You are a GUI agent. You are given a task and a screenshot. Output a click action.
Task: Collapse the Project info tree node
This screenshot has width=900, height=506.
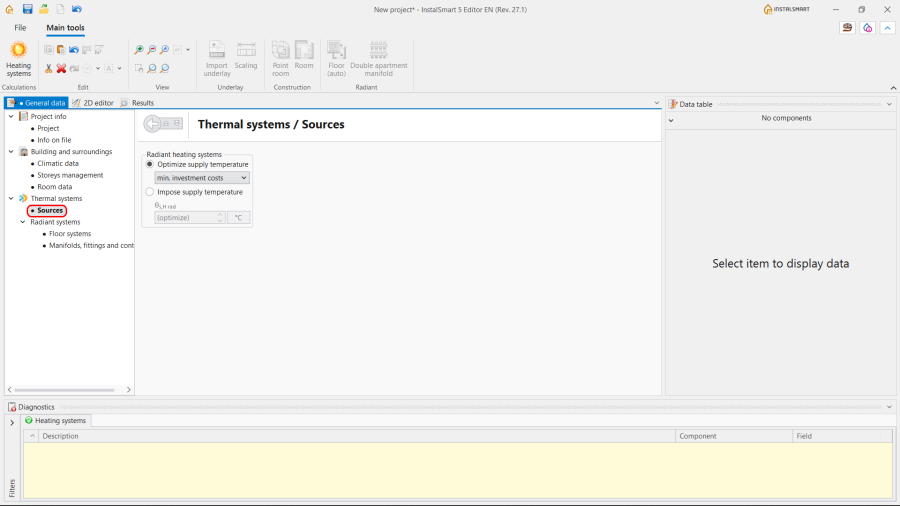tap(11, 116)
